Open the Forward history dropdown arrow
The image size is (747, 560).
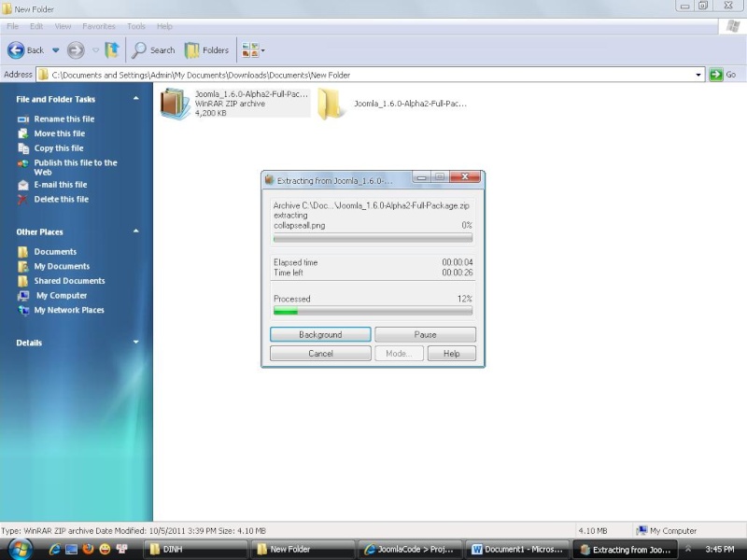point(95,50)
